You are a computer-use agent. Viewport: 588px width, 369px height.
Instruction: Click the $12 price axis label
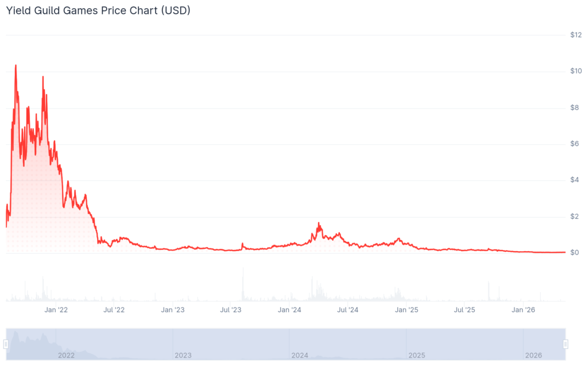[x=575, y=35]
